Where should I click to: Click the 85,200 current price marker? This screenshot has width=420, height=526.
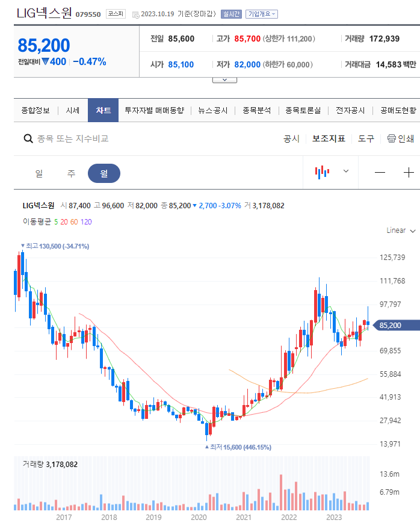pos(396,325)
